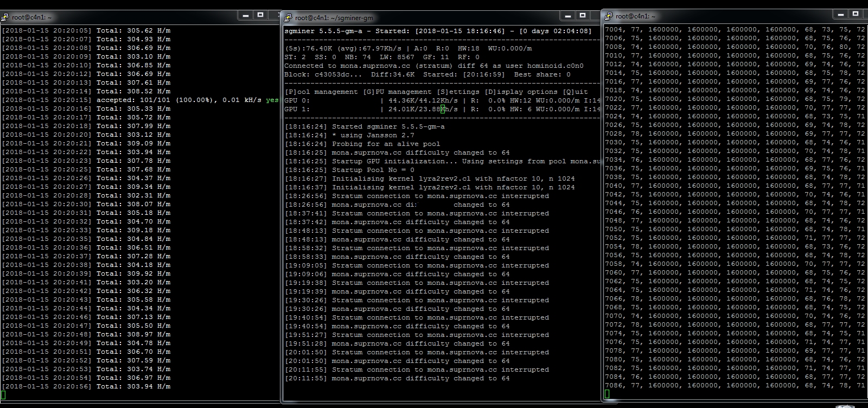The height and width of the screenshot is (408, 868).
Task: Click '[2018-01-15 20:20:56] Total: 303.94 H/m'
Action: (86, 386)
